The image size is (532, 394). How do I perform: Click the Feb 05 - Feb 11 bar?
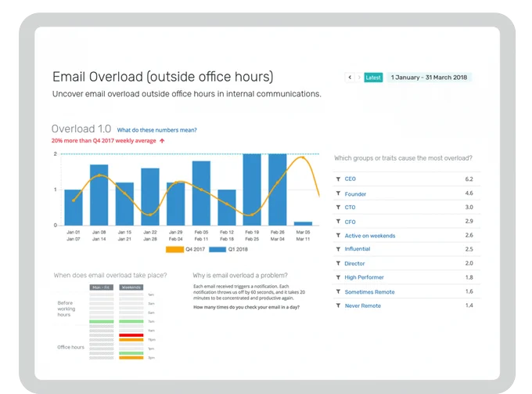pos(201,193)
